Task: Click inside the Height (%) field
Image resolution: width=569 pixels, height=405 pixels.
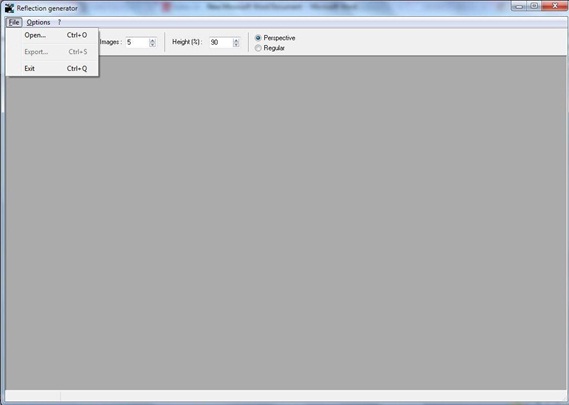Action: pos(221,42)
